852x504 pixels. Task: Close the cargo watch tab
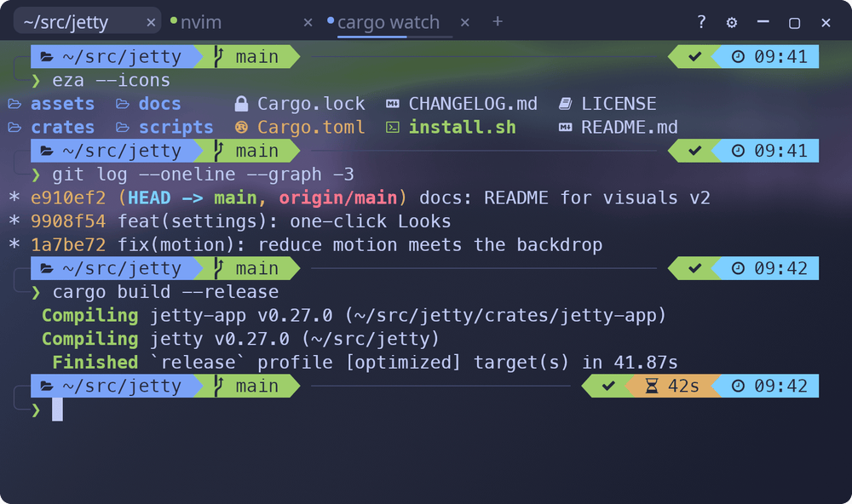click(464, 22)
